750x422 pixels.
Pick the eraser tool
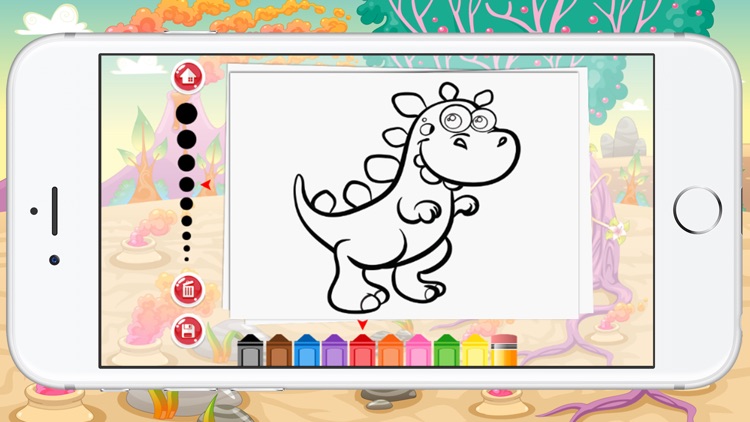(x=504, y=350)
